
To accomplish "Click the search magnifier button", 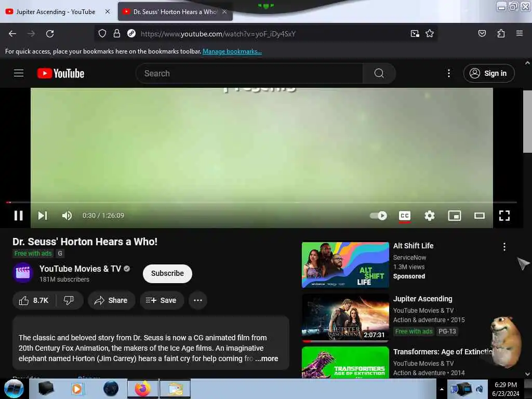I will [379, 73].
